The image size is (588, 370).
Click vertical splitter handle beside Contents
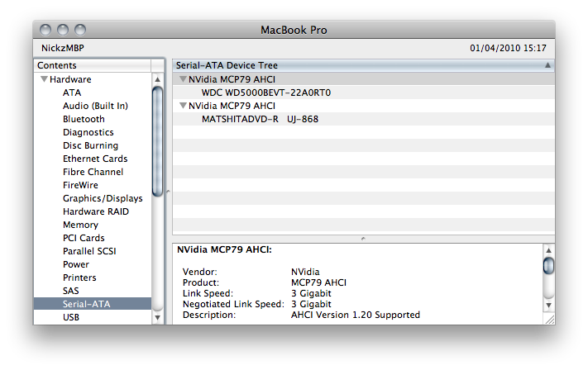(168, 192)
